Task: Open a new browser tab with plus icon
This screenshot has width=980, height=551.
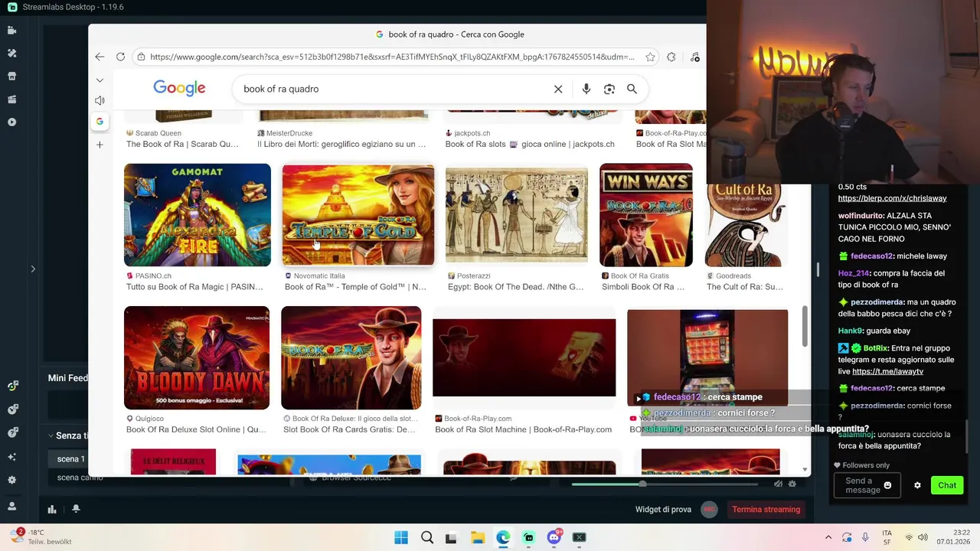Action: pyautogui.click(x=100, y=145)
